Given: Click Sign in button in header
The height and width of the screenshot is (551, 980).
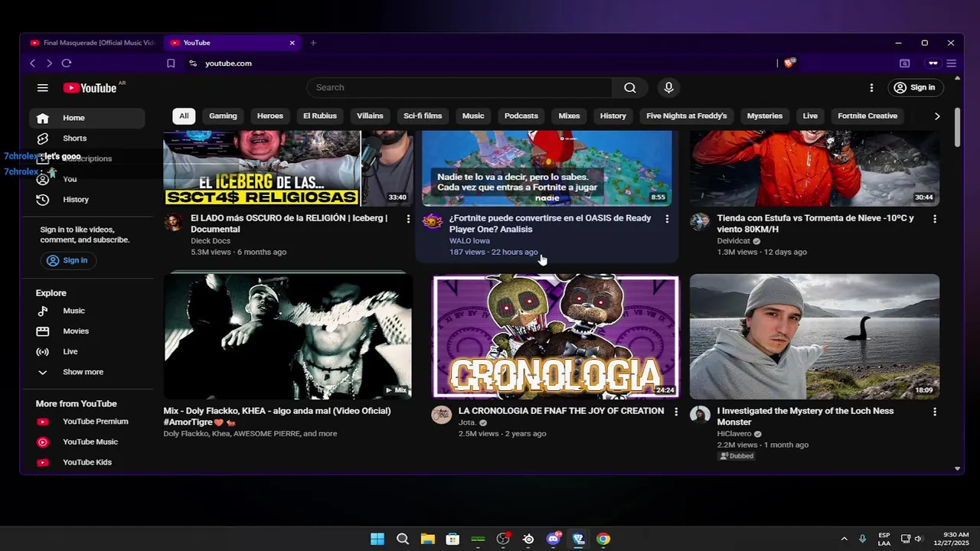Looking at the screenshot, I should pyautogui.click(x=914, y=88).
